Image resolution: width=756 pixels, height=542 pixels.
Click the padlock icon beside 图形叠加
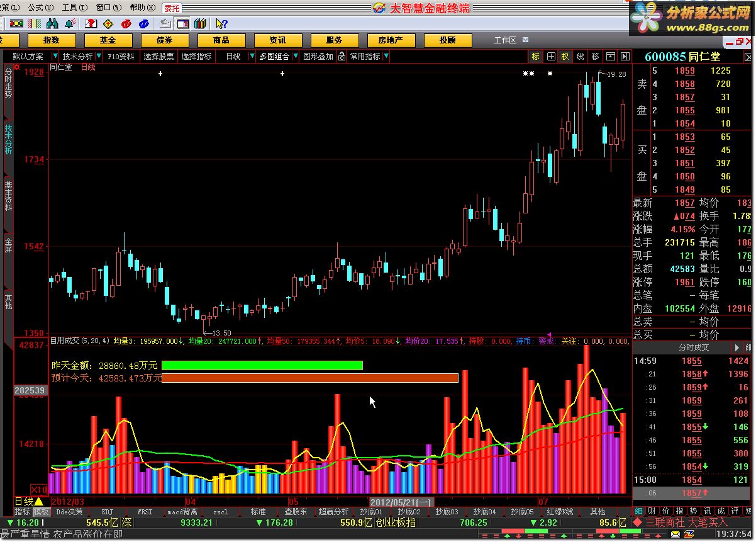point(342,57)
